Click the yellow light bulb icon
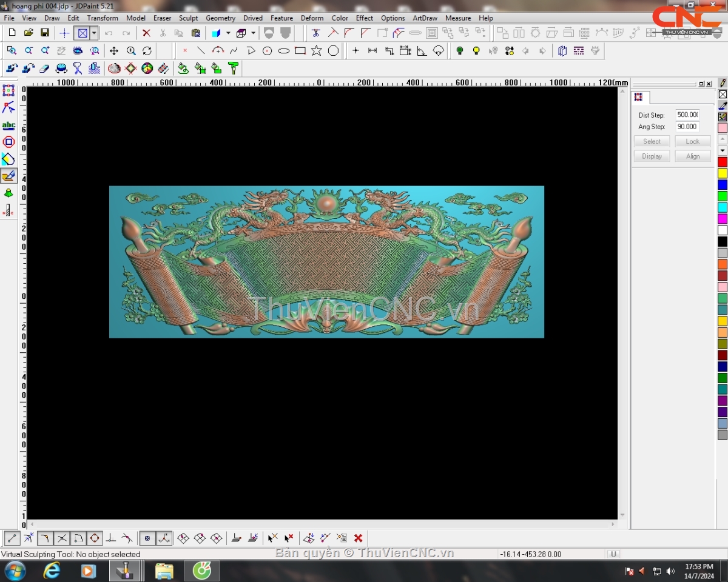 [x=476, y=51]
